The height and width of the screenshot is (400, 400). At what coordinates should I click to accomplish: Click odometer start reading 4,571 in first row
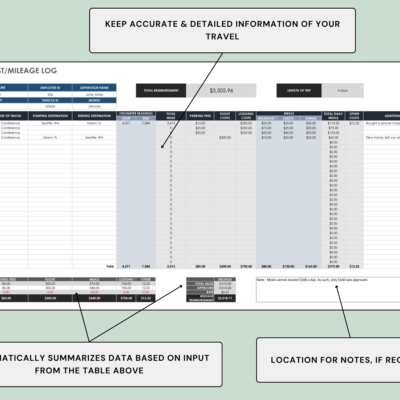[x=126, y=123]
